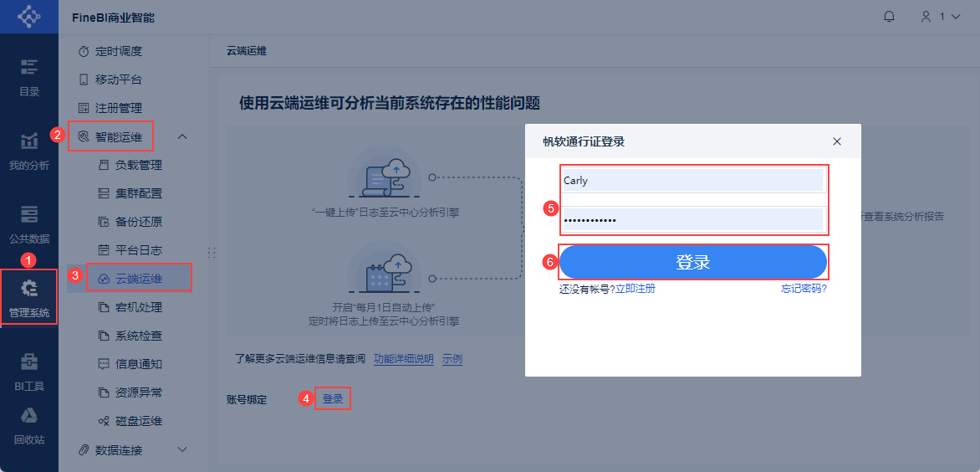Click the 忘记密码? link

coord(804,288)
